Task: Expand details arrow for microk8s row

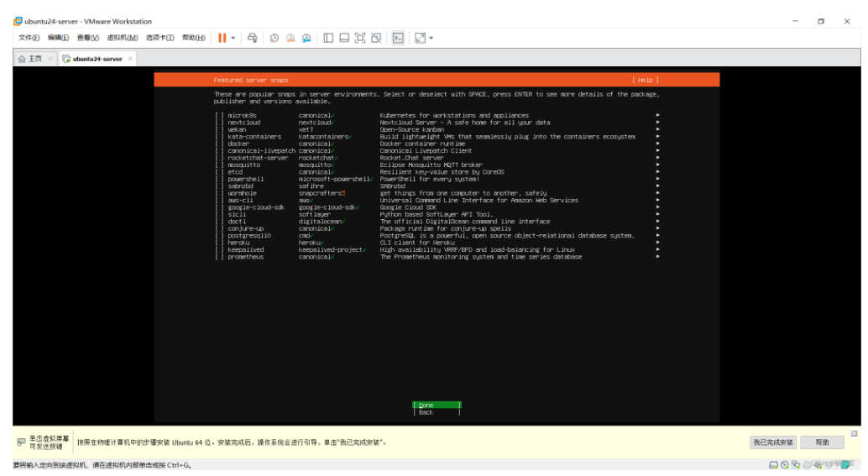Action: click(x=657, y=116)
